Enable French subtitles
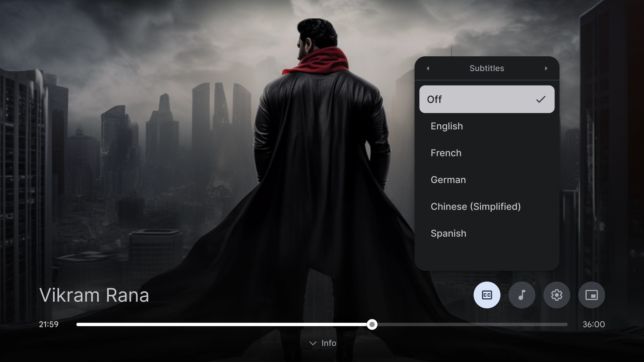Image resolution: width=644 pixels, height=362 pixels. [446, 153]
